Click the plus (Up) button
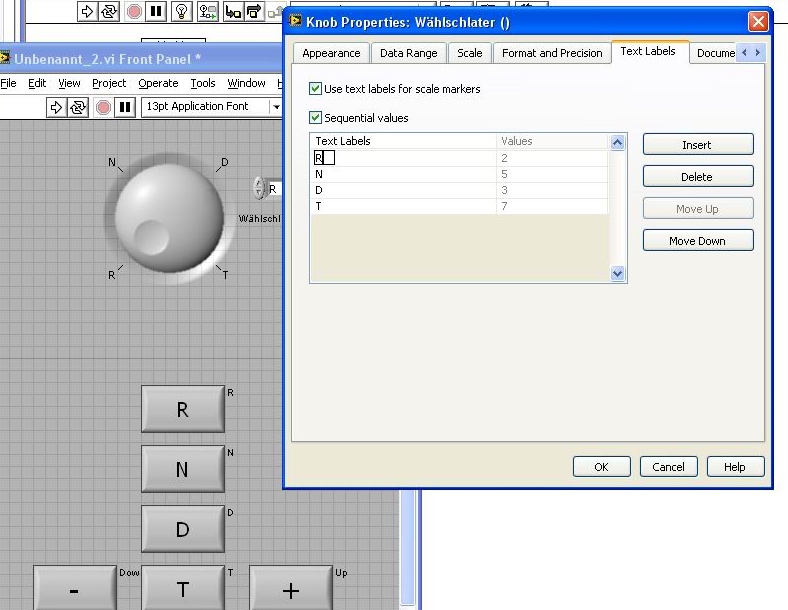This screenshot has width=788, height=610. pos(291,588)
